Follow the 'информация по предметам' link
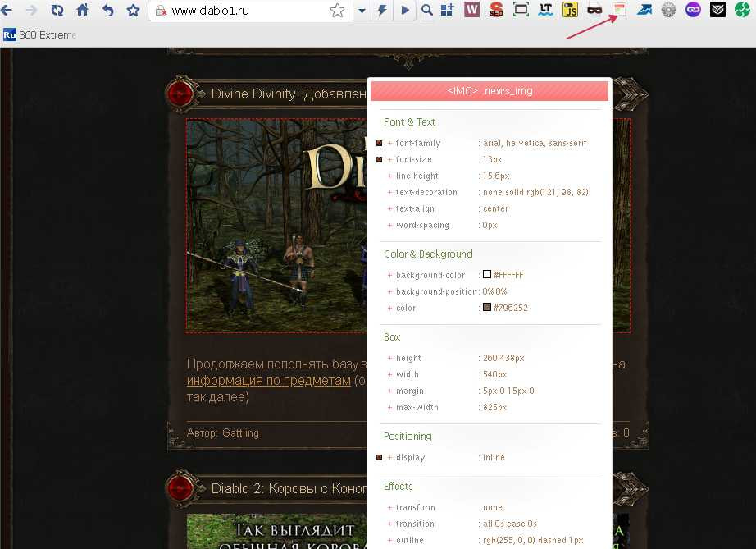 269,381
